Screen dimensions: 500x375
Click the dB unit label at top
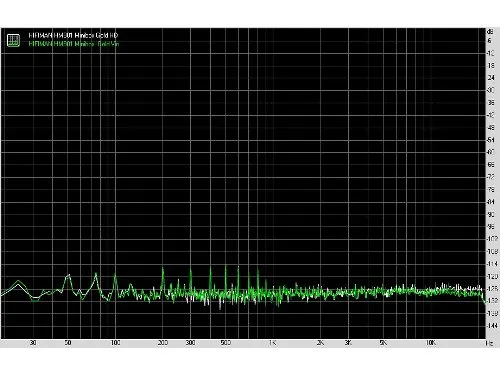point(490,32)
